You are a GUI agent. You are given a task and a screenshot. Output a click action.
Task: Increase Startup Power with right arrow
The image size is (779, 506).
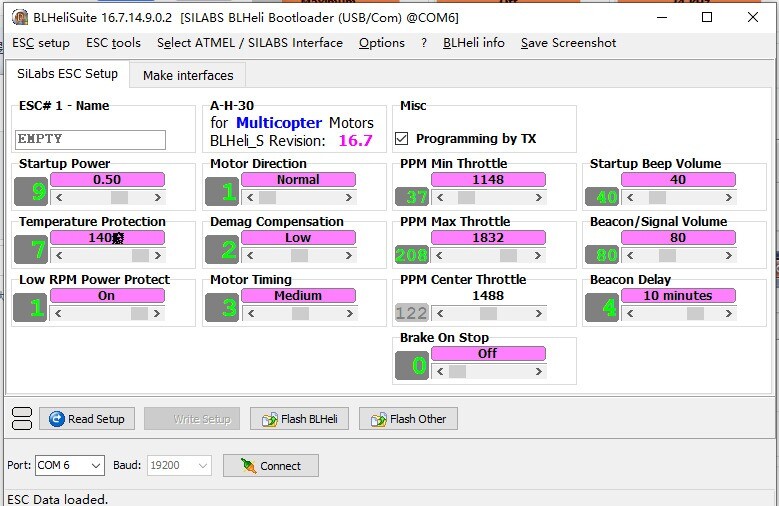(x=157, y=197)
